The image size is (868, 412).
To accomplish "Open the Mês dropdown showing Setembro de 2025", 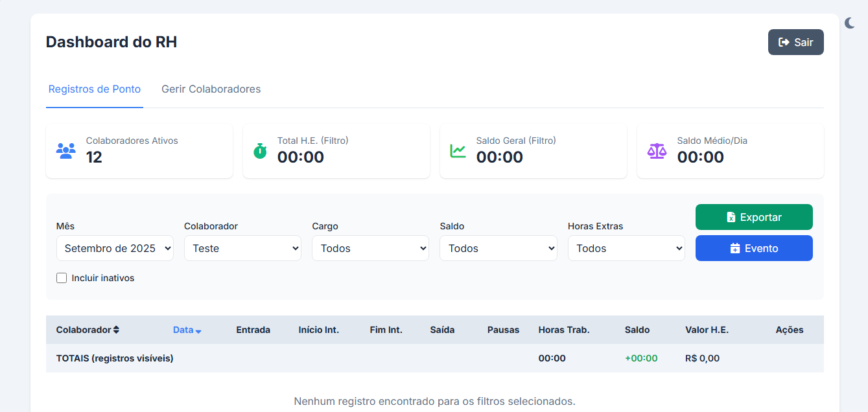I will point(115,248).
